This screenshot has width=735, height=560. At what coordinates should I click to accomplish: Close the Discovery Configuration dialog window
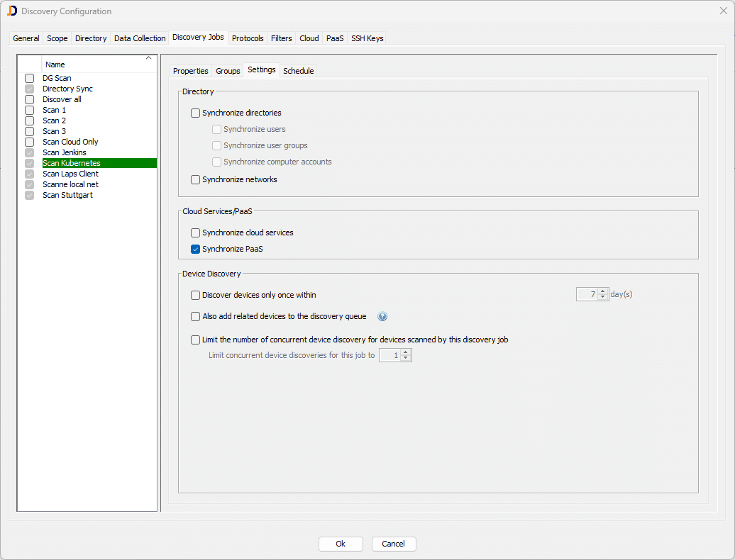click(723, 11)
